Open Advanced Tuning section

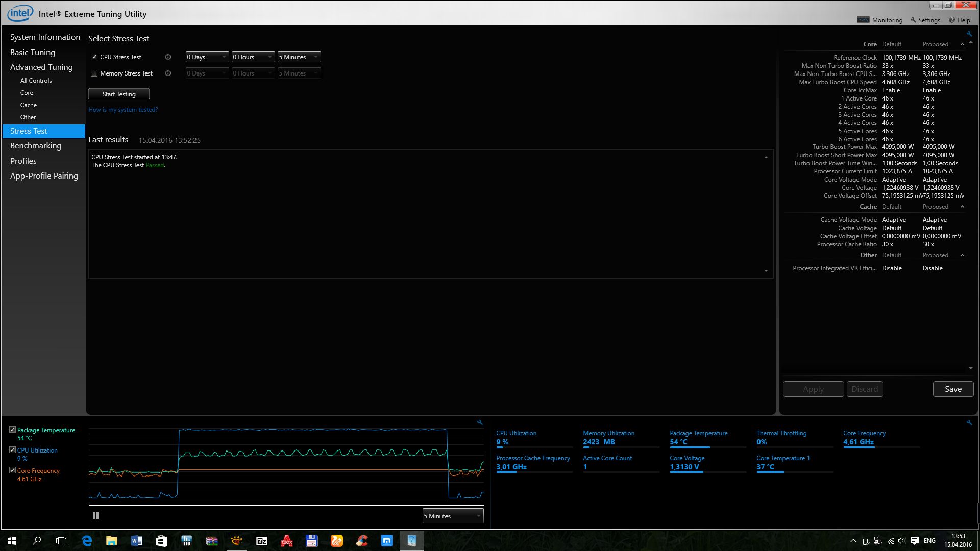pyautogui.click(x=41, y=67)
